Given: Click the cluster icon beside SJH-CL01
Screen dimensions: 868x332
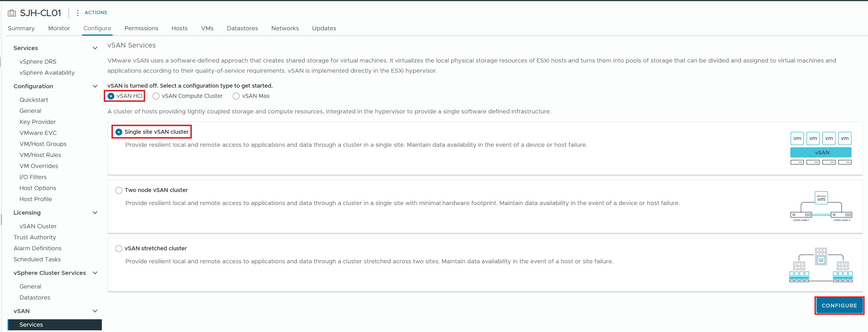Looking at the screenshot, I should coord(12,13).
